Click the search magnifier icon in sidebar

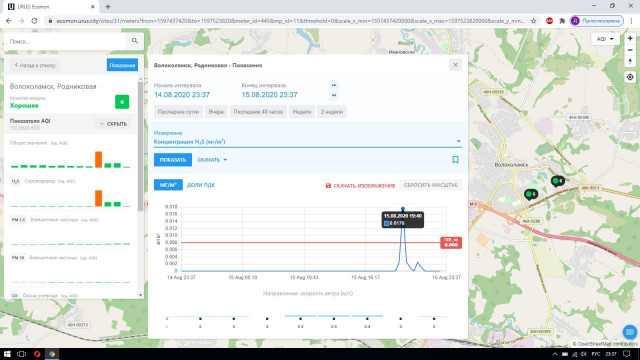[x=135, y=41]
